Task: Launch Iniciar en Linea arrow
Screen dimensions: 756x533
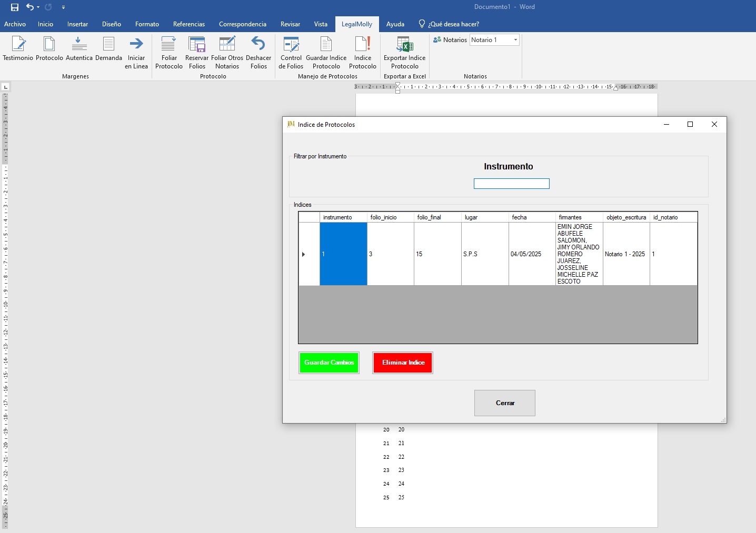Action: tap(136, 44)
